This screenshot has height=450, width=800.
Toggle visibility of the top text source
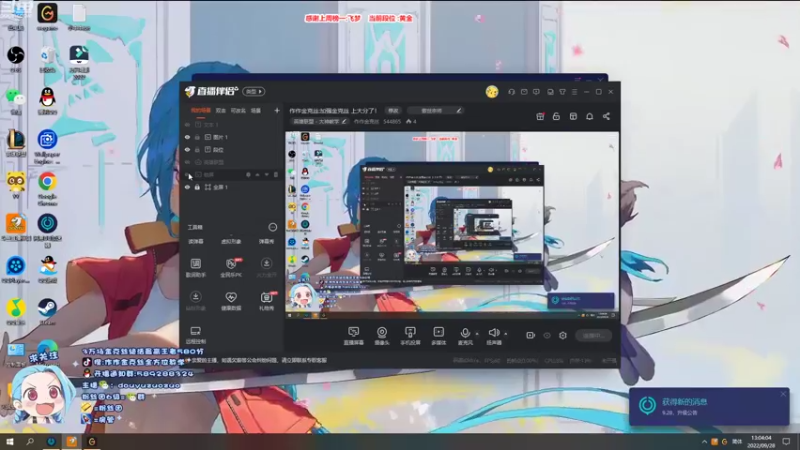(187, 124)
